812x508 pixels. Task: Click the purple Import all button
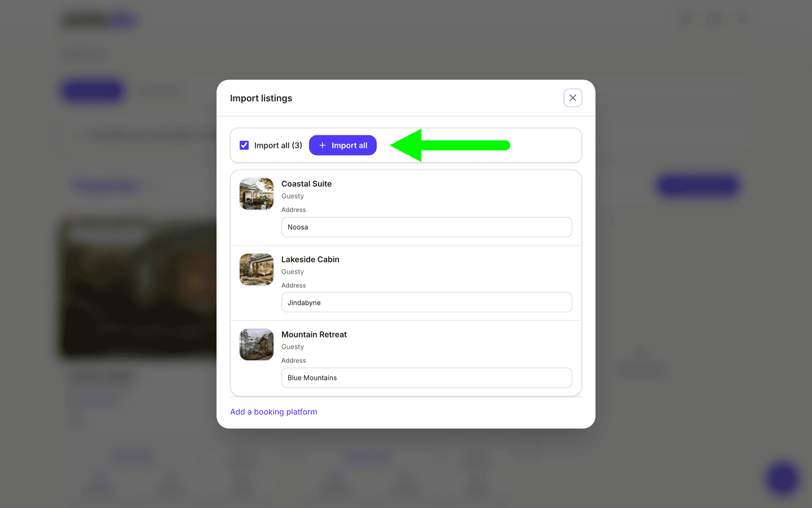pyautogui.click(x=343, y=145)
